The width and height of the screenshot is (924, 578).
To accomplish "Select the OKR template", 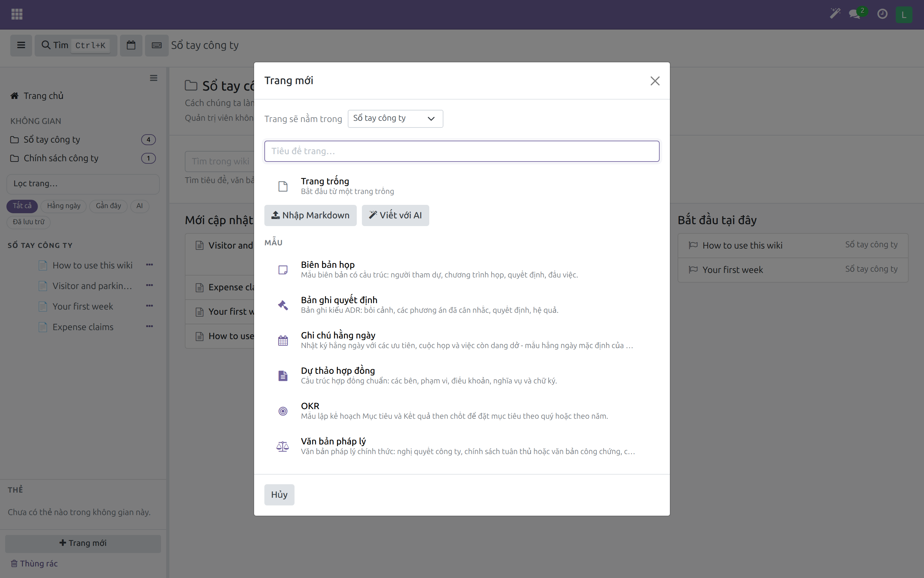I will point(462,411).
